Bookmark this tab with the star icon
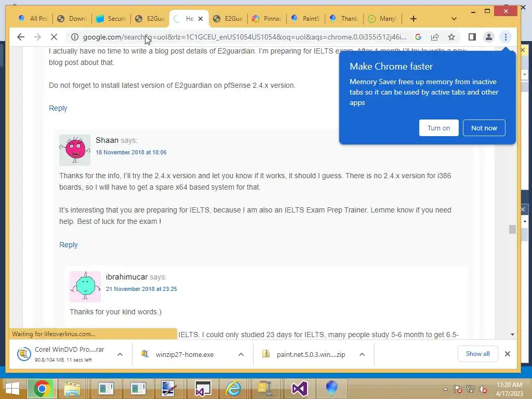This screenshot has height=399, width=532. point(451,37)
